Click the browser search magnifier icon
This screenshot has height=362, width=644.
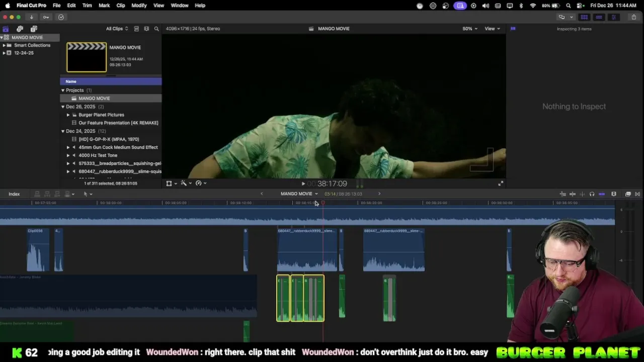[156, 29]
